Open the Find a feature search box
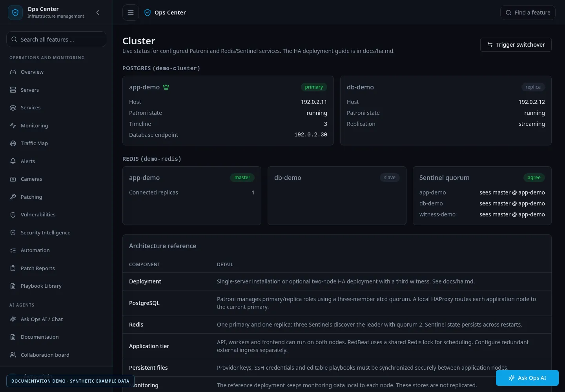565x392 pixels. (x=528, y=13)
